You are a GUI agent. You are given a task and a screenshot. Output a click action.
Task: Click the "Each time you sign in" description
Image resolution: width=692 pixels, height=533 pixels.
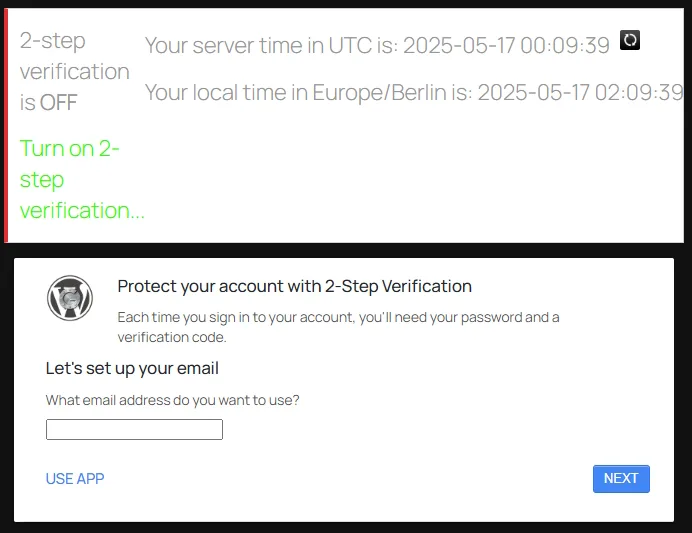point(338,327)
